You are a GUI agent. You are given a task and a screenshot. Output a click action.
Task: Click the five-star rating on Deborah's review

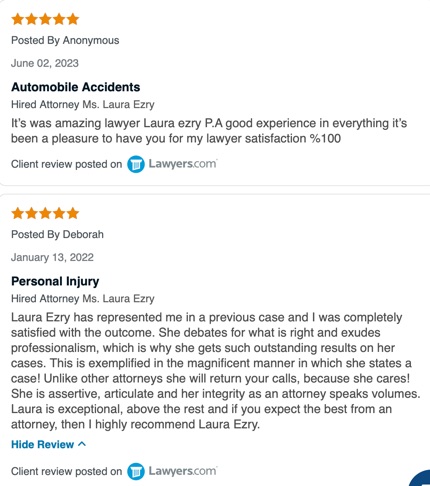[x=45, y=213]
